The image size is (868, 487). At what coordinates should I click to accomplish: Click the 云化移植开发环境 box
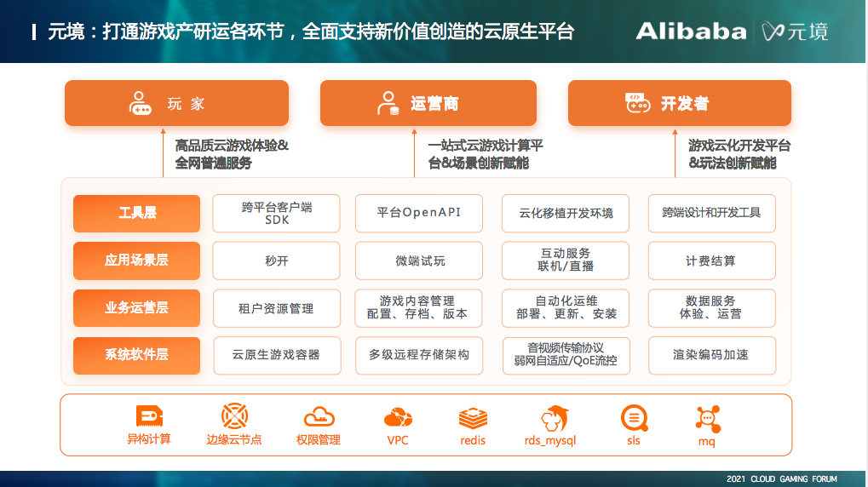566,213
